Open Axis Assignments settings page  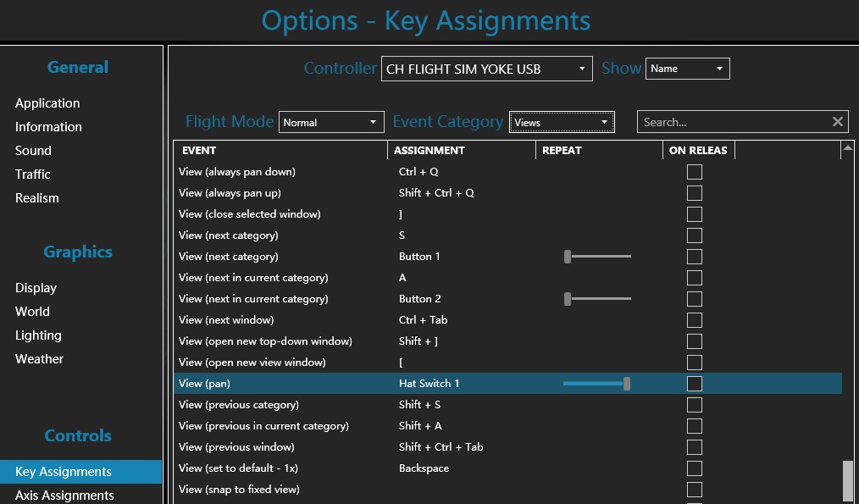[x=64, y=495]
